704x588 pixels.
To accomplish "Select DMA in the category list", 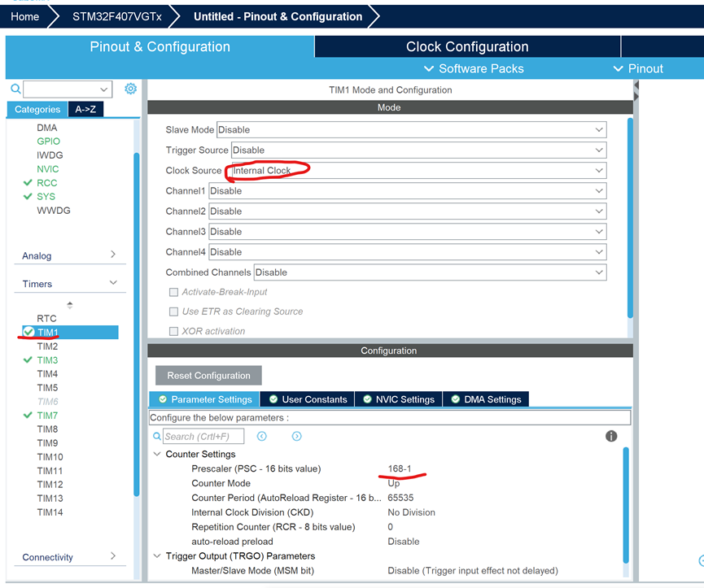I will (x=46, y=128).
